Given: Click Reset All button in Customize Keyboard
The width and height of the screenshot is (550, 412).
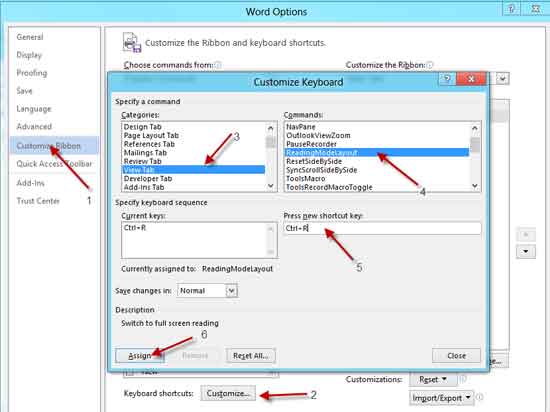Looking at the screenshot, I should (x=251, y=356).
